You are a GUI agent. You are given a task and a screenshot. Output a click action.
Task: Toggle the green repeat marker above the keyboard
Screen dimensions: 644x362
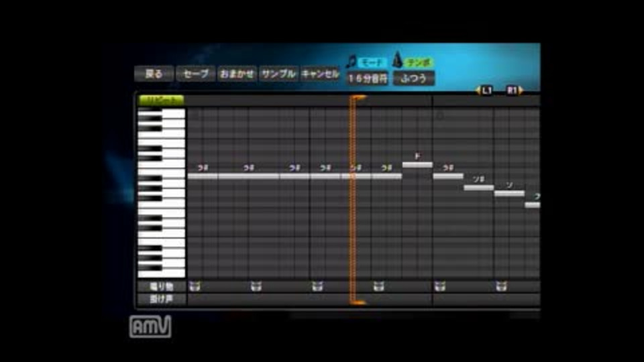[162, 100]
